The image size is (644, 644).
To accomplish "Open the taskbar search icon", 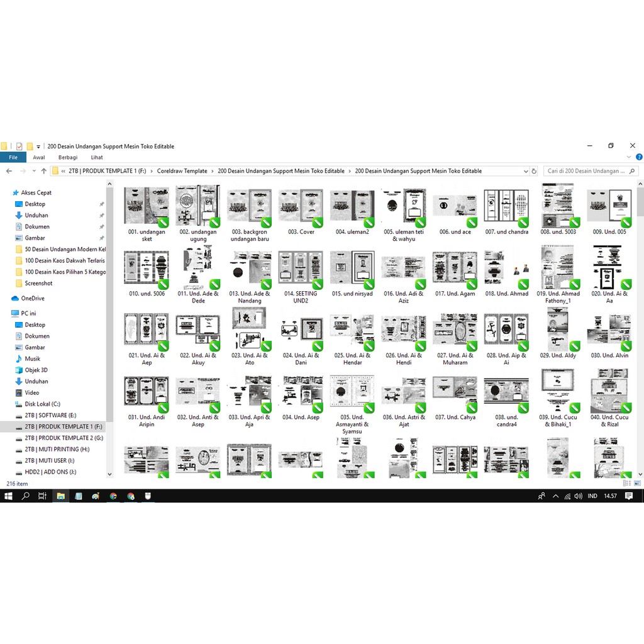I will tap(26, 496).
